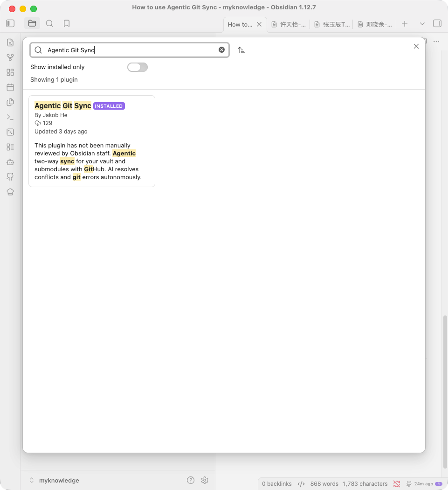Open the file explorer tab

pyautogui.click(x=32, y=23)
